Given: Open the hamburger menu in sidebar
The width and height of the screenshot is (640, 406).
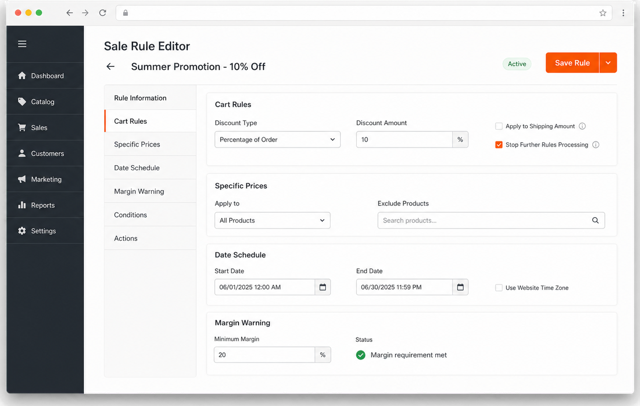Looking at the screenshot, I should [22, 44].
